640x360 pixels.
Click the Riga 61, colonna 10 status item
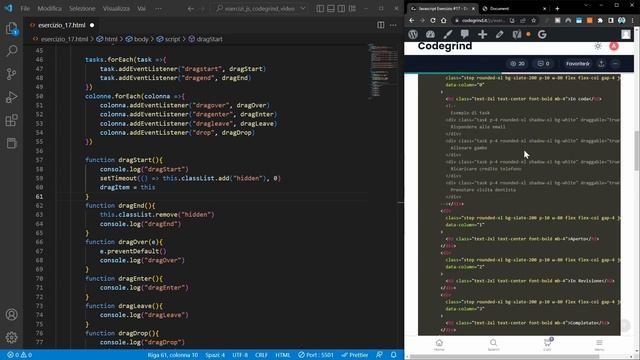[173, 355]
